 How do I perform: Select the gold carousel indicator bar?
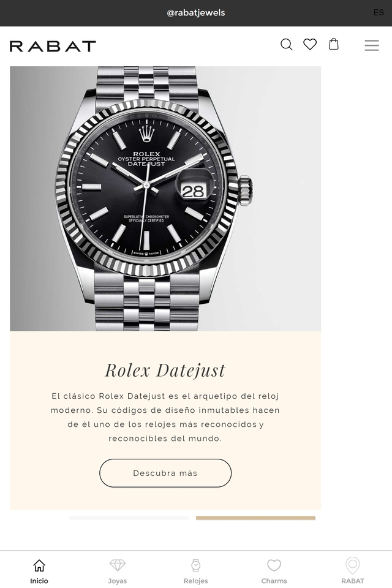point(255,518)
